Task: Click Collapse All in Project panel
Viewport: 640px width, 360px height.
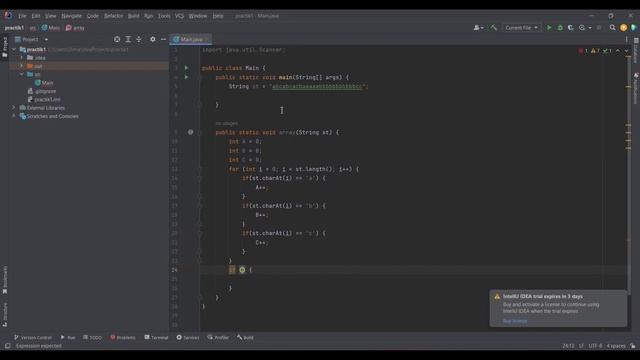Action: click(139, 39)
